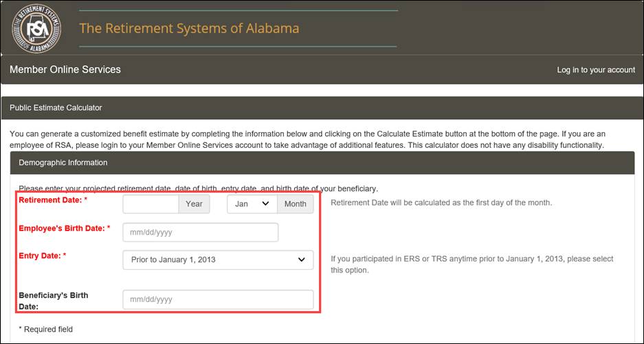Focus the Retirement Date year input box
Screen dimensions: 644x344
pyautogui.click(x=151, y=204)
